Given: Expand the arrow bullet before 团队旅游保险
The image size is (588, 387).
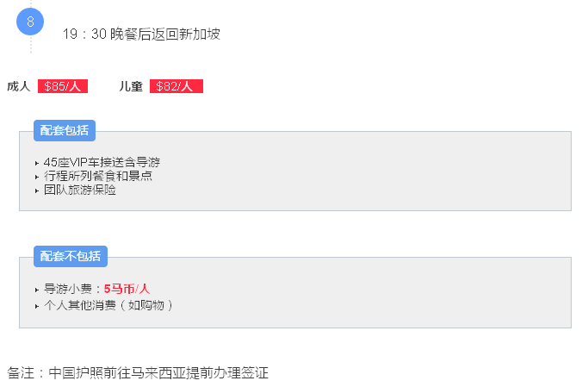Looking at the screenshot, I should point(36,190).
